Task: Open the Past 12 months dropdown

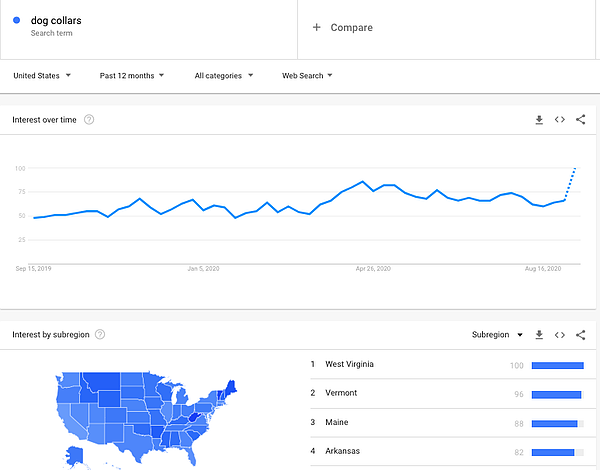Action: (x=132, y=75)
